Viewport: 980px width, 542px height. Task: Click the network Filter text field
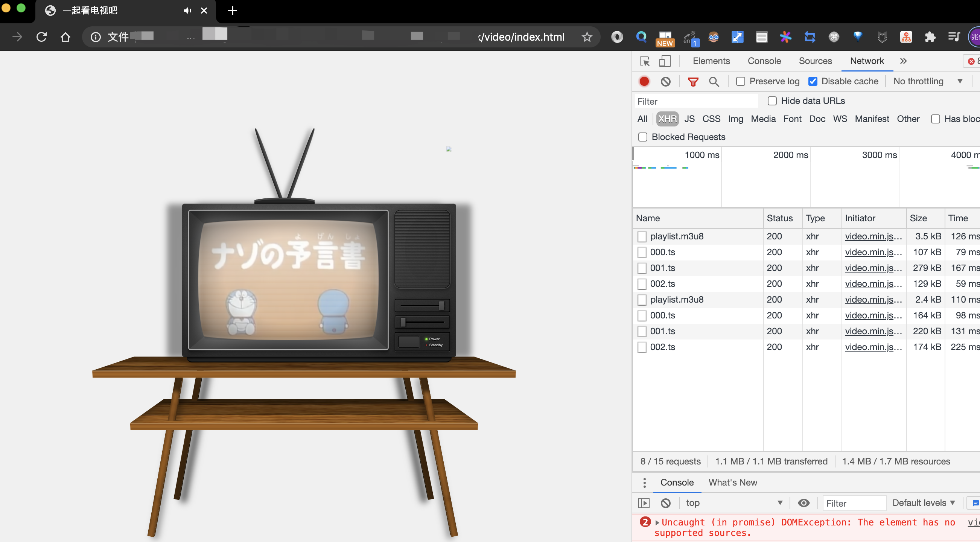(x=696, y=101)
